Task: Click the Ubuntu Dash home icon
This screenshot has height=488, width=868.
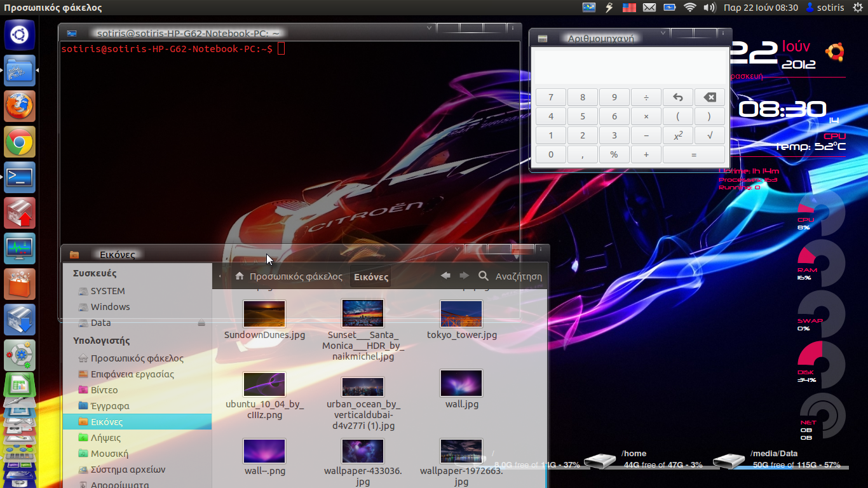Action: pos(20,34)
